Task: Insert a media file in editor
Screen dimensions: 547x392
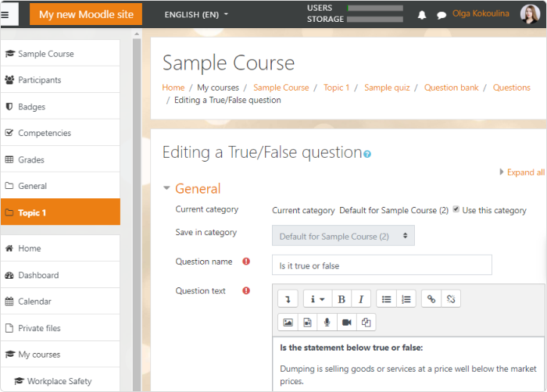Action: point(307,323)
